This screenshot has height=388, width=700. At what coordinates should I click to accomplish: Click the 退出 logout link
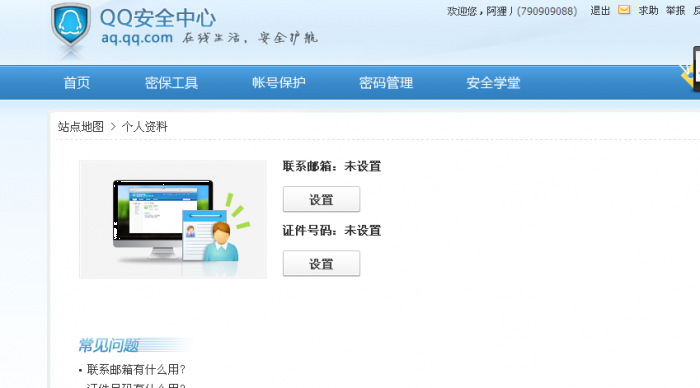600,11
